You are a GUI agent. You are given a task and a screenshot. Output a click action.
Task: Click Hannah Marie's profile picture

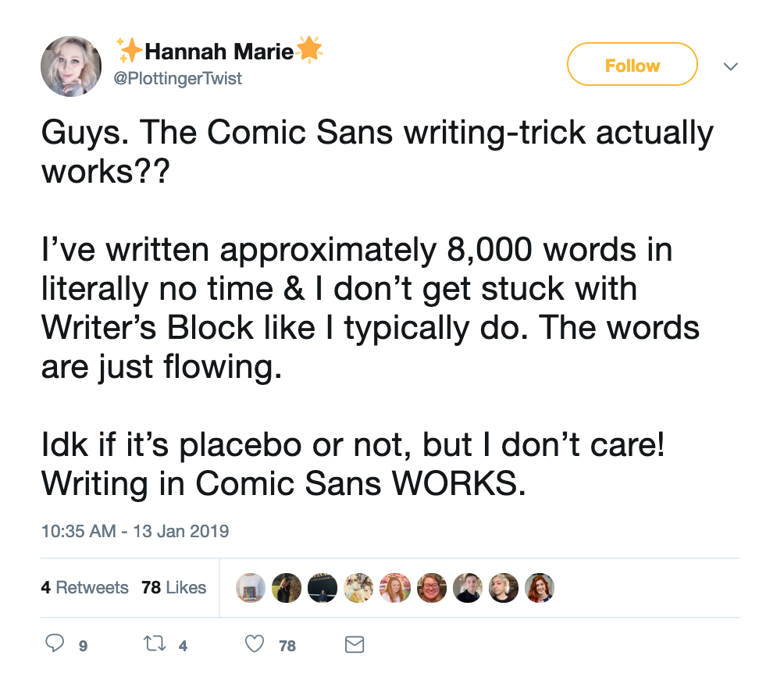click(71, 66)
